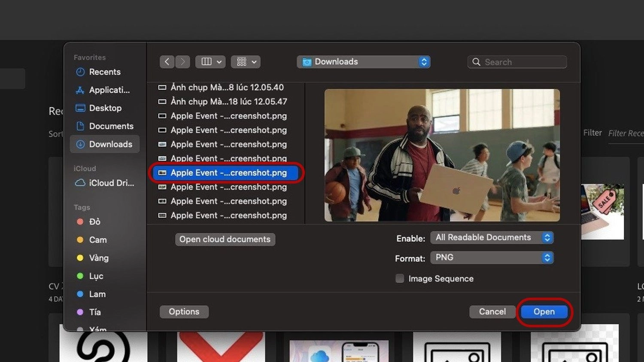Click the Downloads arrow icon in sidebar
Viewport: 644px width, 362px height.
[x=80, y=144]
